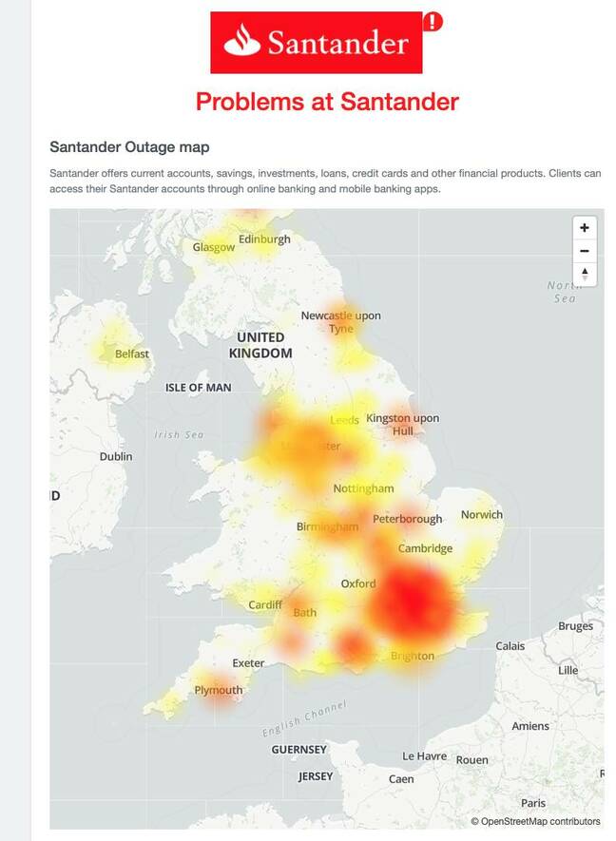Viewport: 616px width, 841px height.
Task: Click the Newcastle upon Tyne map label
Action: point(340,322)
